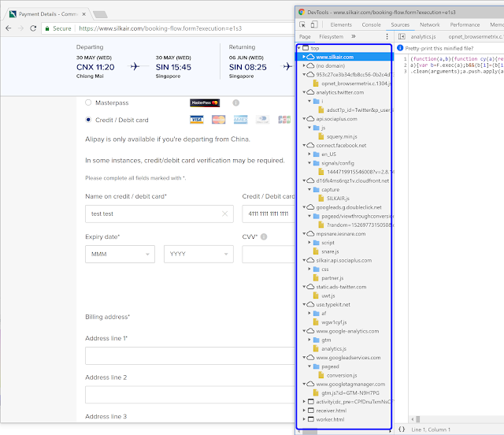Collapse the analytics.twitter.com node

click(x=304, y=92)
